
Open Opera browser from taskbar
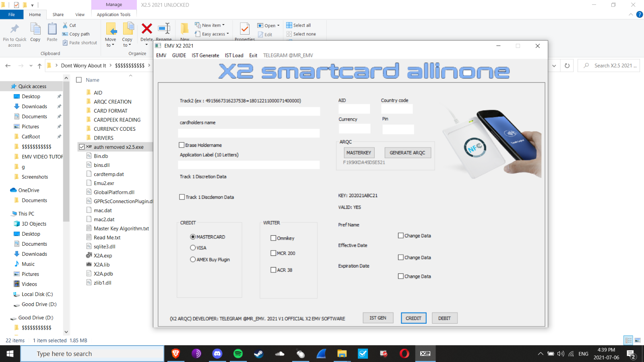click(405, 354)
